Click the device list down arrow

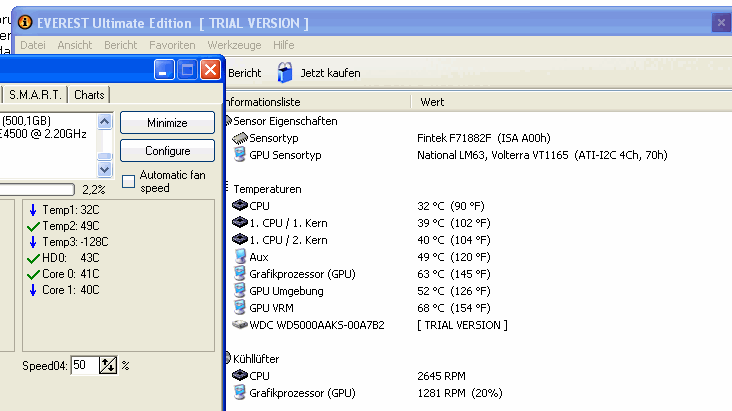point(105,170)
